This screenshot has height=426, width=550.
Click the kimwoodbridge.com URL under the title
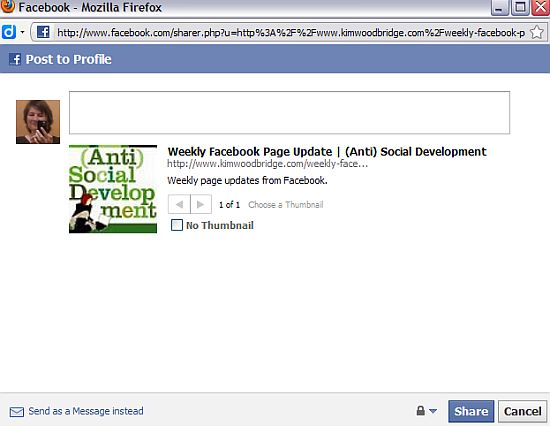pyautogui.click(x=268, y=164)
